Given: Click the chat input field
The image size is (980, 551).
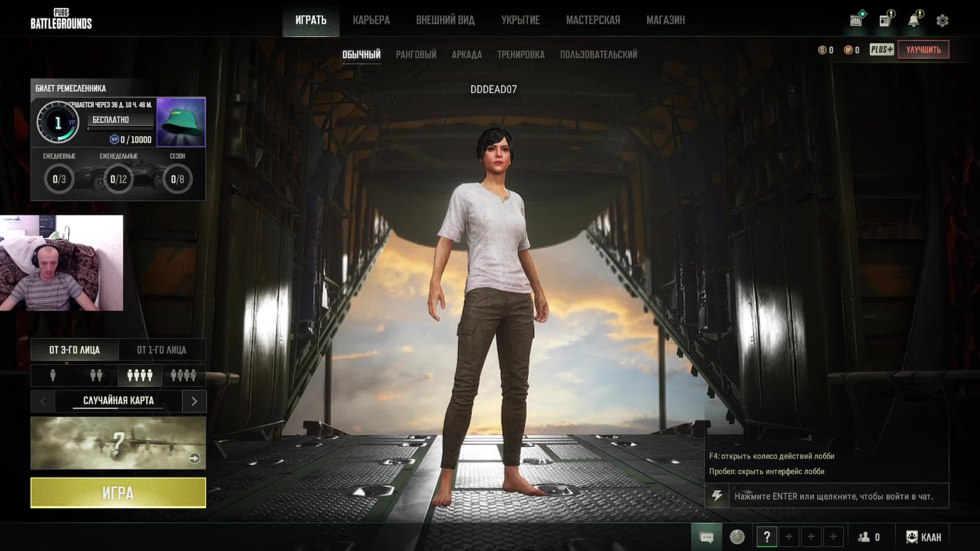Looking at the screenshot, I should 834,496.
